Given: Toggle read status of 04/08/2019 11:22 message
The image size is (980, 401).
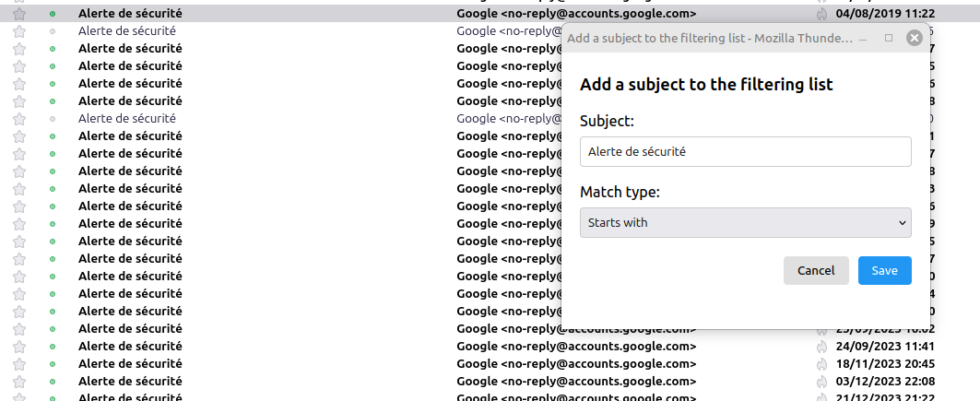Looking at the screenshot, I should pyautogui.click(x=53, y=13).
